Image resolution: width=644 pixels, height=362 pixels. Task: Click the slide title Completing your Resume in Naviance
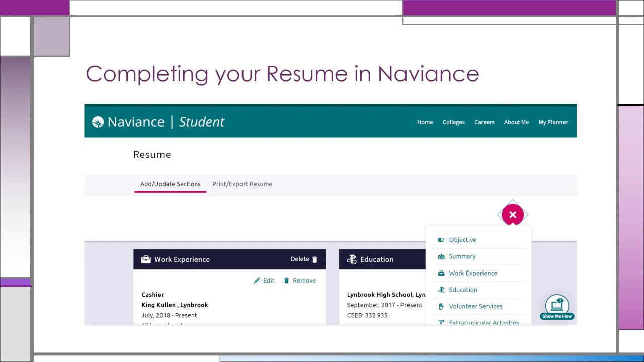pyautogui.click(x=282, y=74)
